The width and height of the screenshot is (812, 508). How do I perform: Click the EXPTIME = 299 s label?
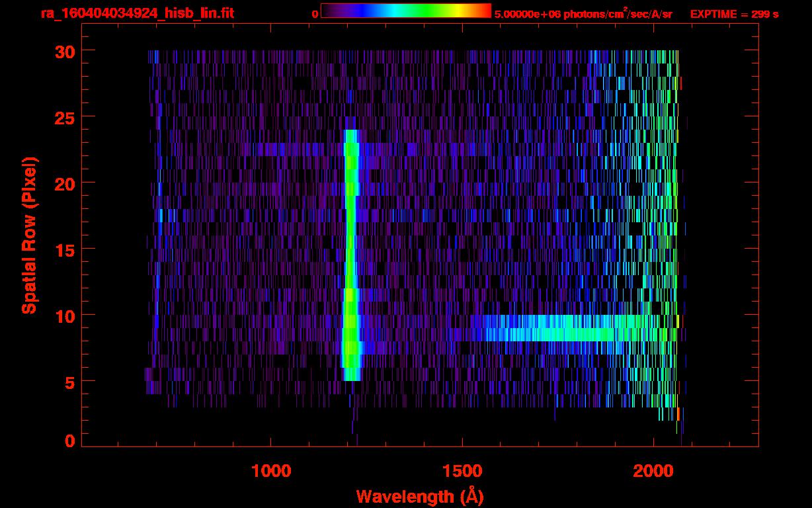(734, 14)
